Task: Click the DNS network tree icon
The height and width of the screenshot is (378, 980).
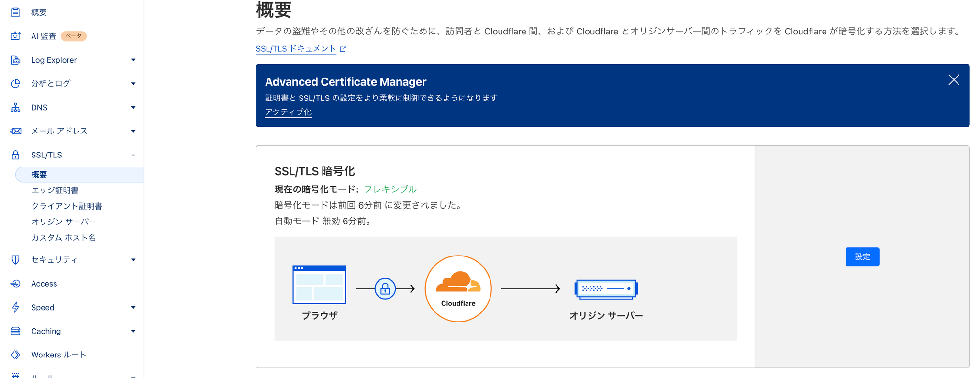Action: pos(16,107)
